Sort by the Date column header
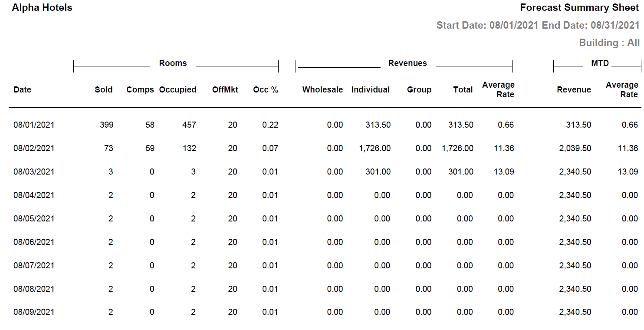Image resolution: width=644 pixels, height=330 pixels. point(22,89)
